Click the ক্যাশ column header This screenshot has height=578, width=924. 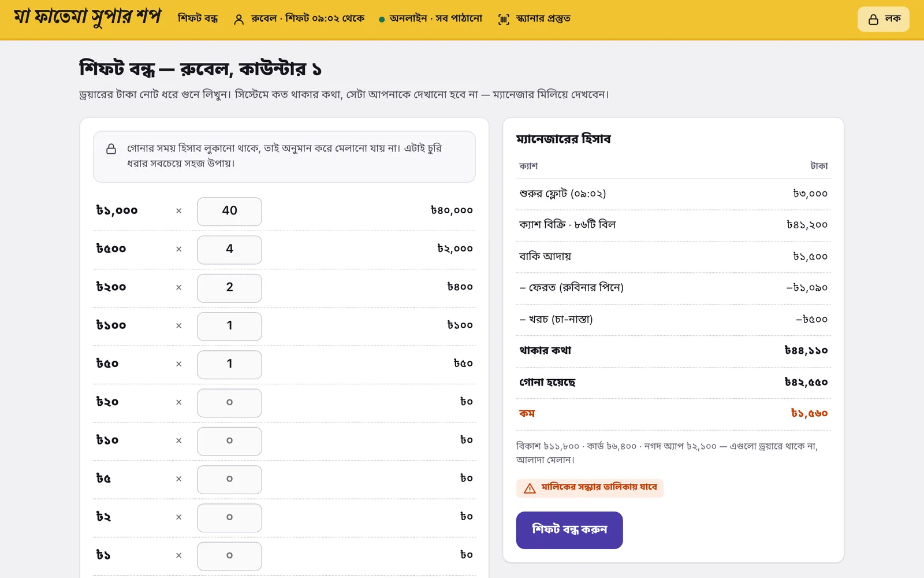click(x=528, y=166)
